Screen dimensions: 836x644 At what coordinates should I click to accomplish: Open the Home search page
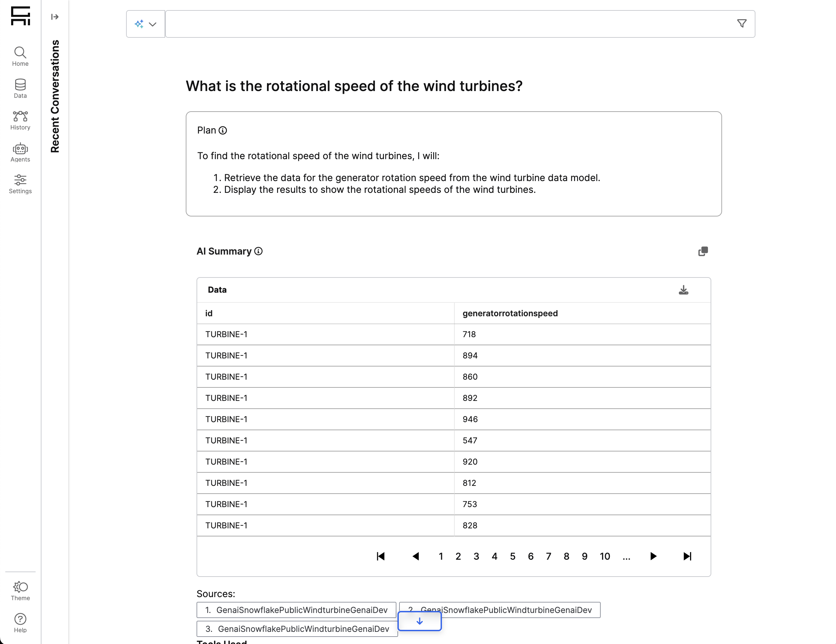point(20,56)
